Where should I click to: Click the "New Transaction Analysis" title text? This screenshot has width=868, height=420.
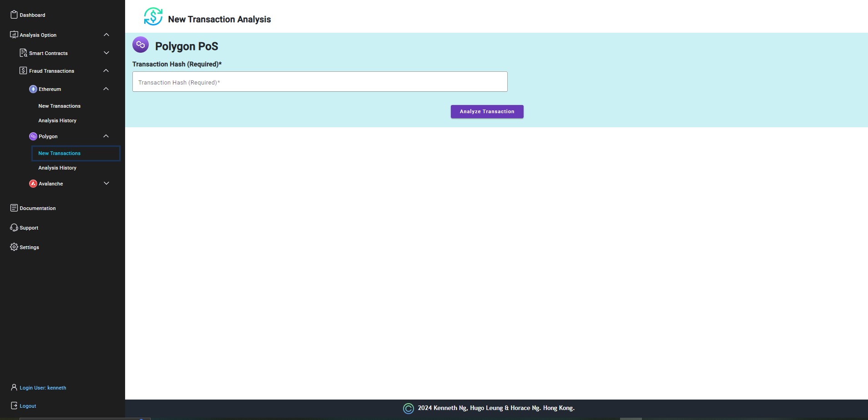click(x=219, y=19)
